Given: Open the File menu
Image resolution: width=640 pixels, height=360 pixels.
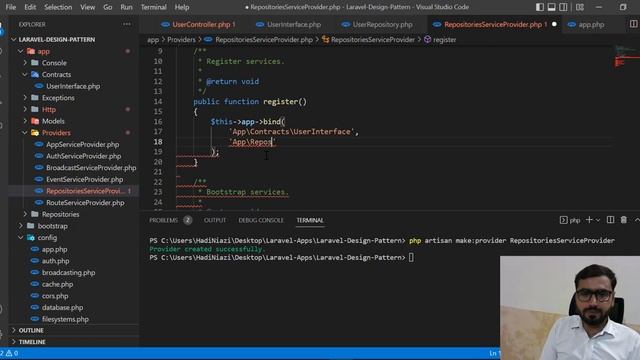Looking at the screenshot, I should pyautogui.click(x=11, y=7).
